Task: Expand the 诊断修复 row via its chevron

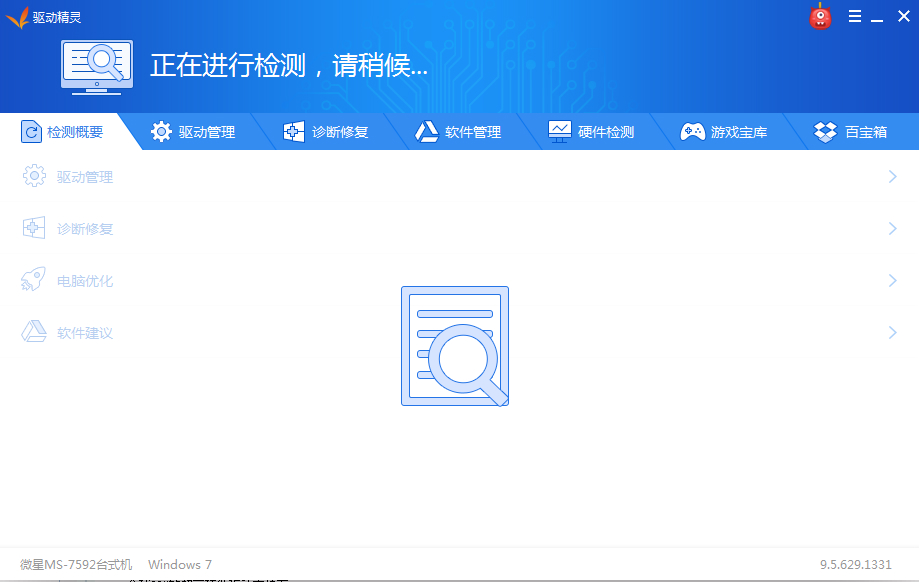Action: point(891,228)
